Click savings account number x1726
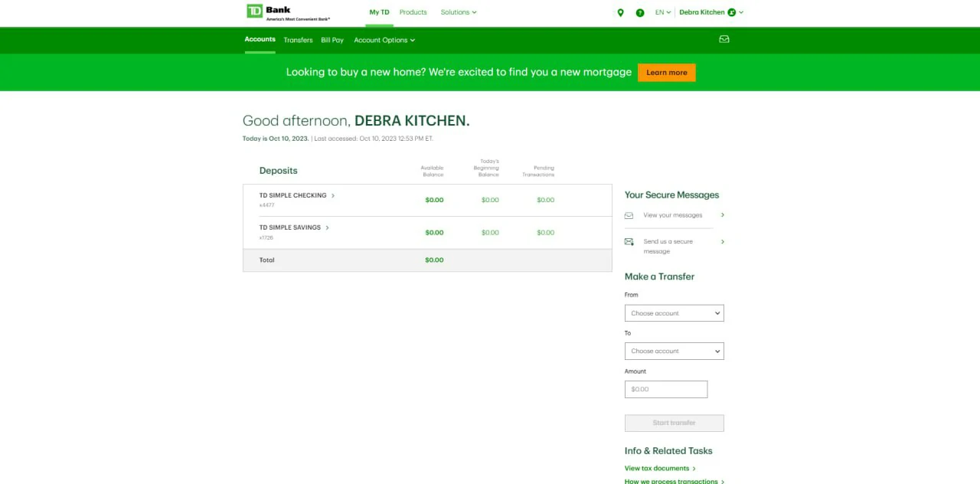The width and height of the screenshot is (980, 484). 266,237
